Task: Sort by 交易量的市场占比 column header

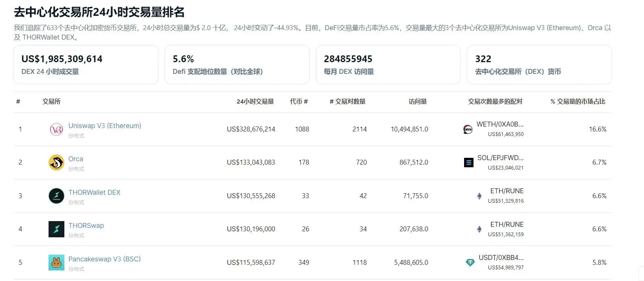Action: [578, 102]
